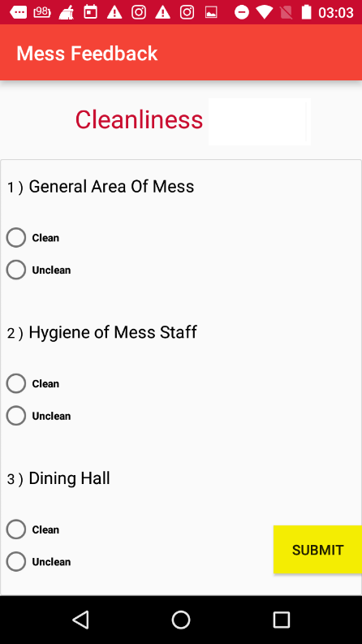Image resolution: width=362 pixels, height=644 pixels.
Task: Select Unclean for General Area Of Mess
Action: (x=39, y=270)
